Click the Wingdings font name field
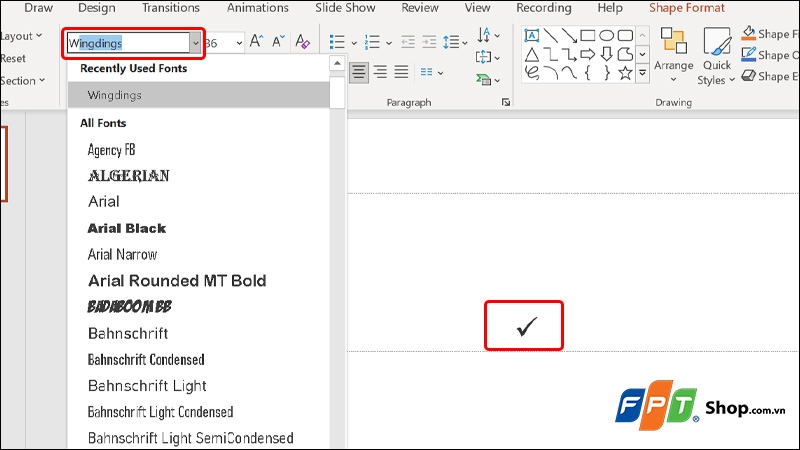Viewport: 800px width, 450px height. tap(129, 43)
